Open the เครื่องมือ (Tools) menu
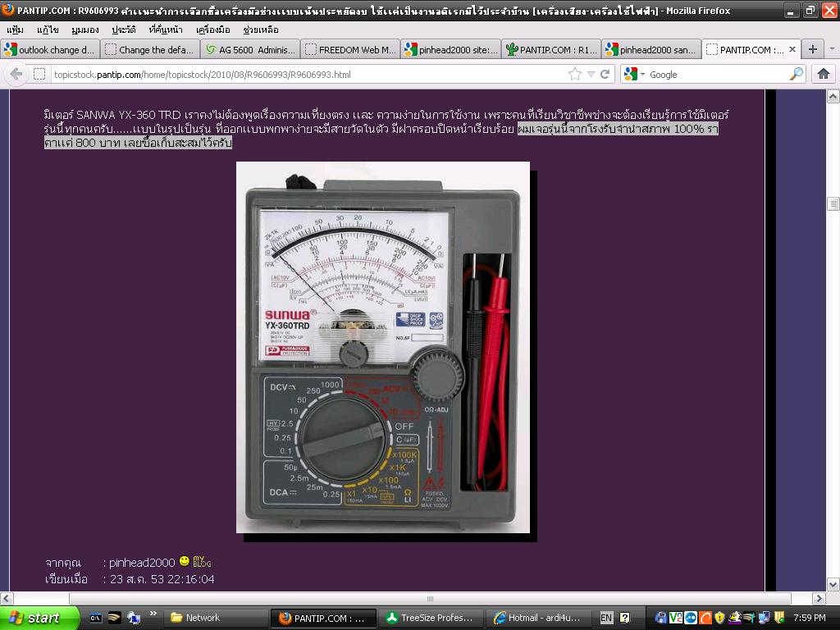 tap(213, 30)
